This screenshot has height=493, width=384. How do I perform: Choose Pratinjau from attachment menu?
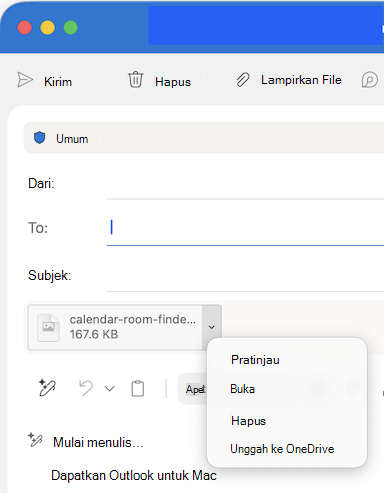pyautogui.click(x=255, y=360)
